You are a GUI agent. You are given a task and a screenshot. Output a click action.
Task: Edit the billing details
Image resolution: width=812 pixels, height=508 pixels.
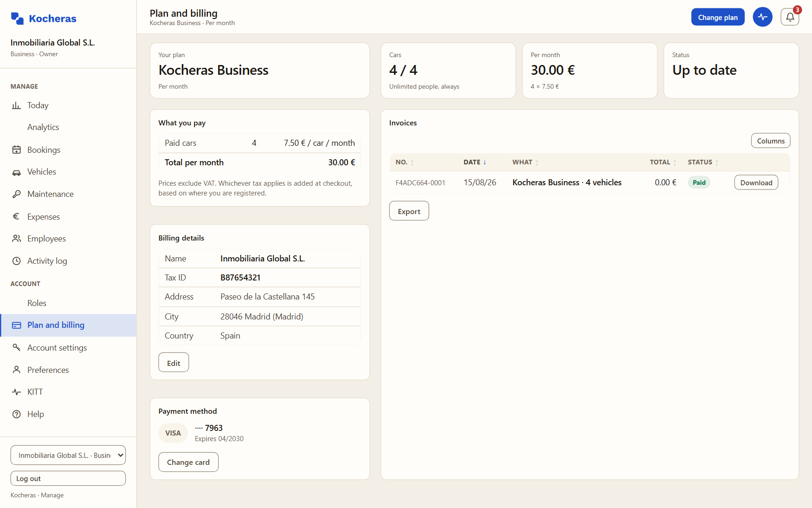[174, 363]
